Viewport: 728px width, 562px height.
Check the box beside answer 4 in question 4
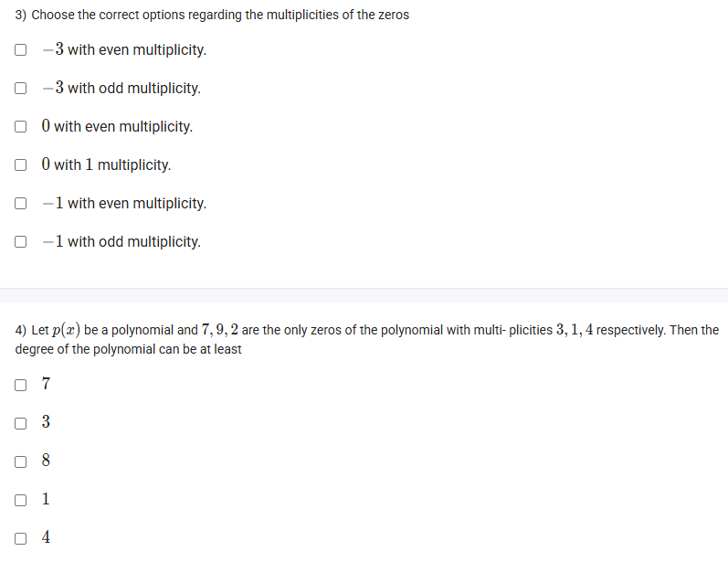click(x=20, y=538)
